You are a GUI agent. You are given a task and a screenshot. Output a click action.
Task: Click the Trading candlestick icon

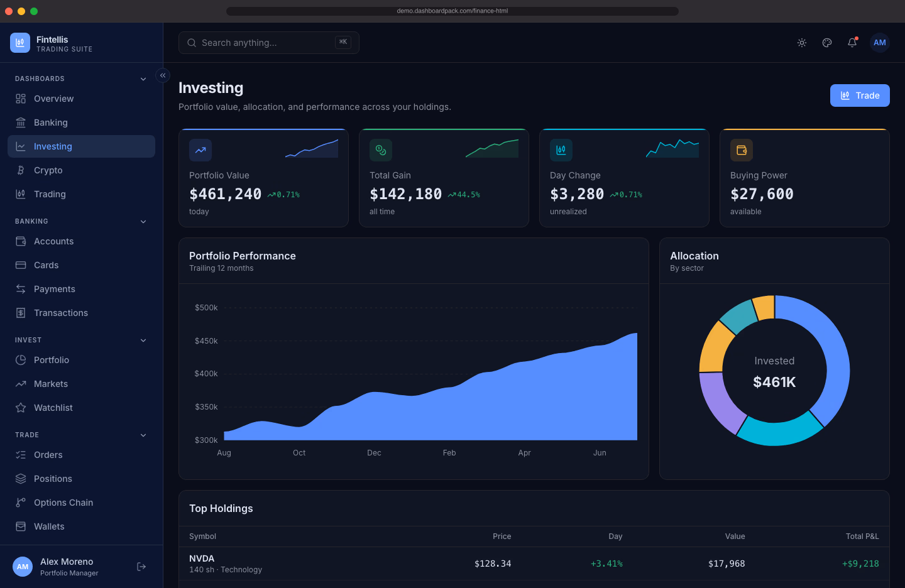coord(21,194)
